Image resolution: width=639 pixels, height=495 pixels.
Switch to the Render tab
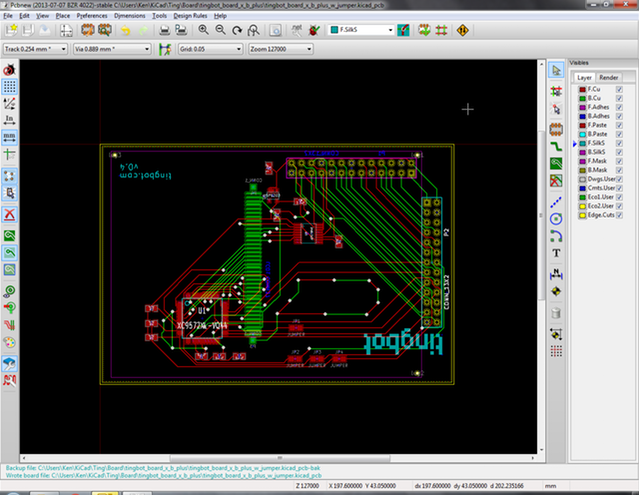click(x=608, y=77)
